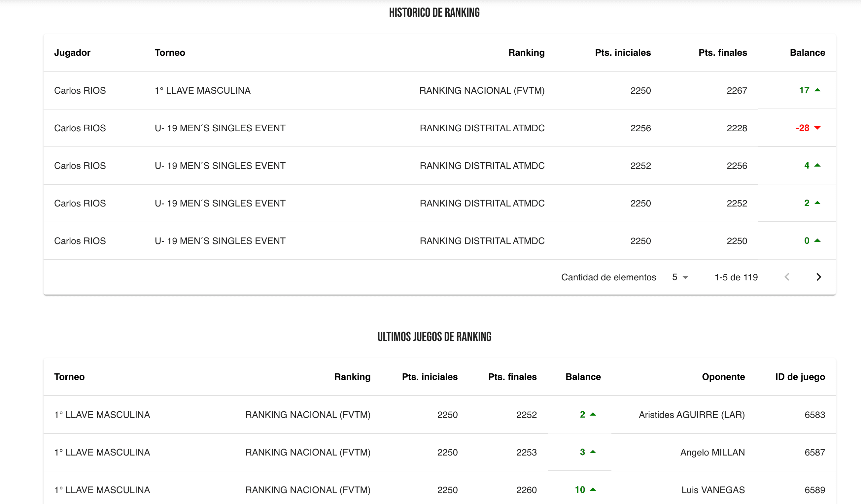
Task: Click game ID 6583
Action: 814,415
